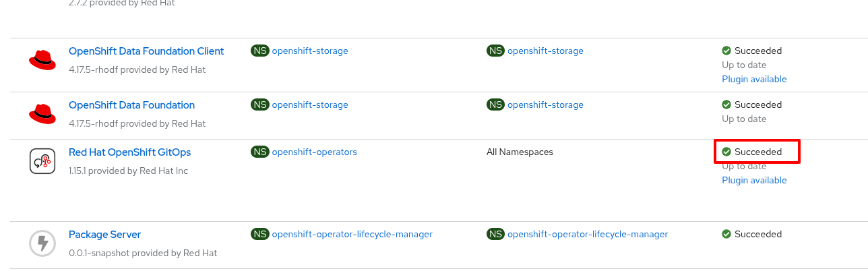The width and height of the screenshot is (868, 271).
Task: Open openshift-storage namespace link in OpenShift Data Foundation row
Action: 310,104
